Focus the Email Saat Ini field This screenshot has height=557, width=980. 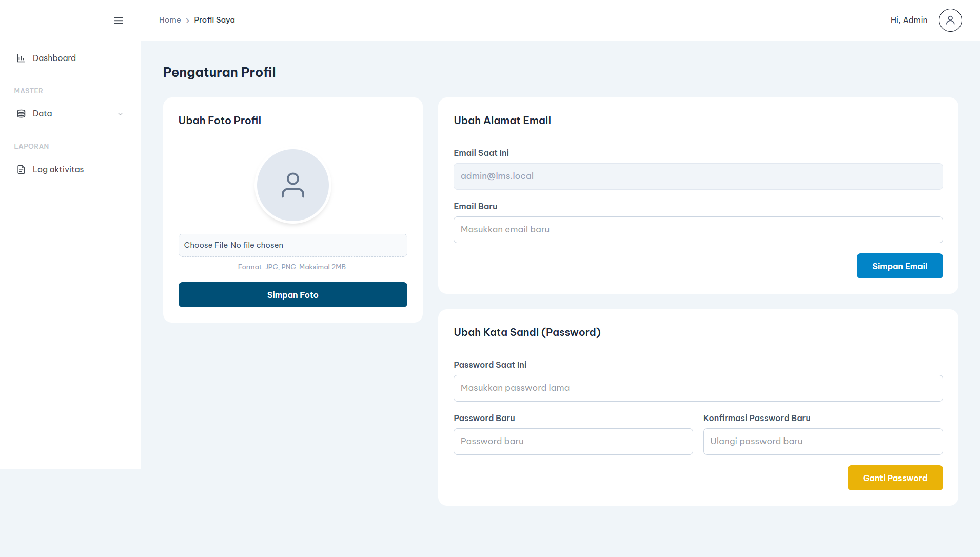pyautogui.click(x=698, y=176)
